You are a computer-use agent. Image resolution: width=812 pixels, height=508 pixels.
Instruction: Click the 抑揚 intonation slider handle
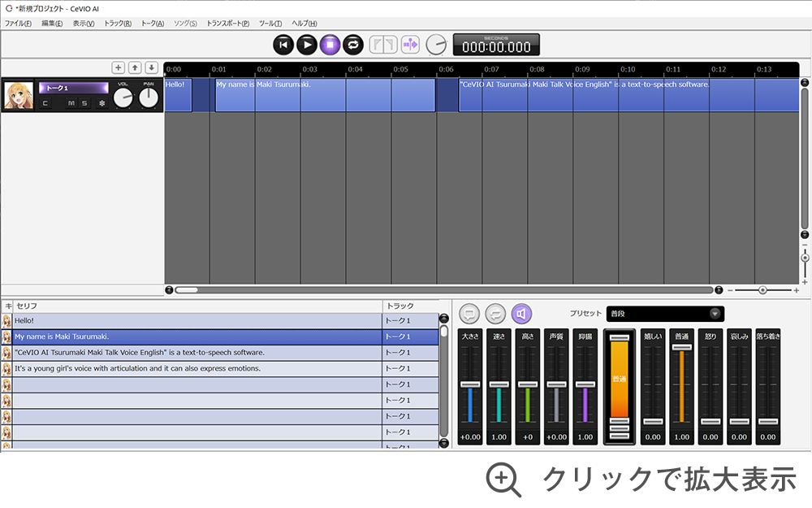pos(585,384)
